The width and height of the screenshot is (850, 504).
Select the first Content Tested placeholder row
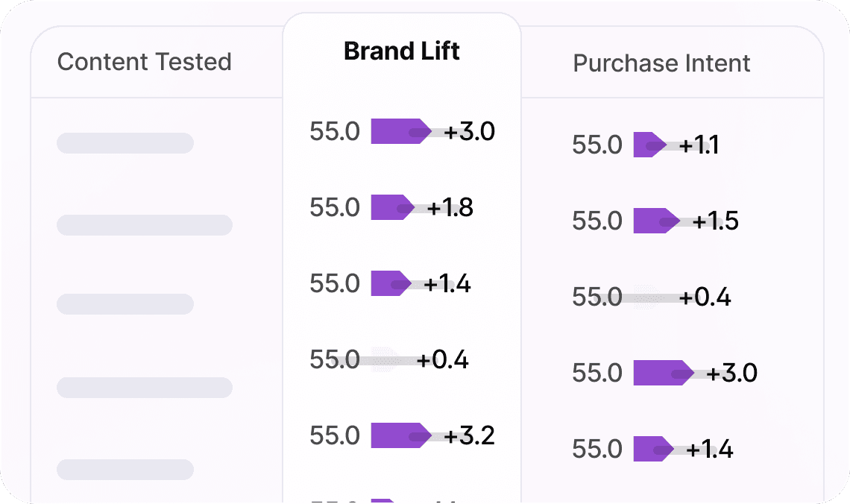[125, 143]
